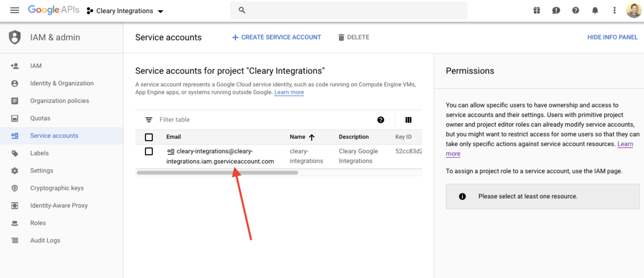This screenshot has height=278, width=644.
Task: Click the cleary-integrations service account email
Action: [220, 156]
